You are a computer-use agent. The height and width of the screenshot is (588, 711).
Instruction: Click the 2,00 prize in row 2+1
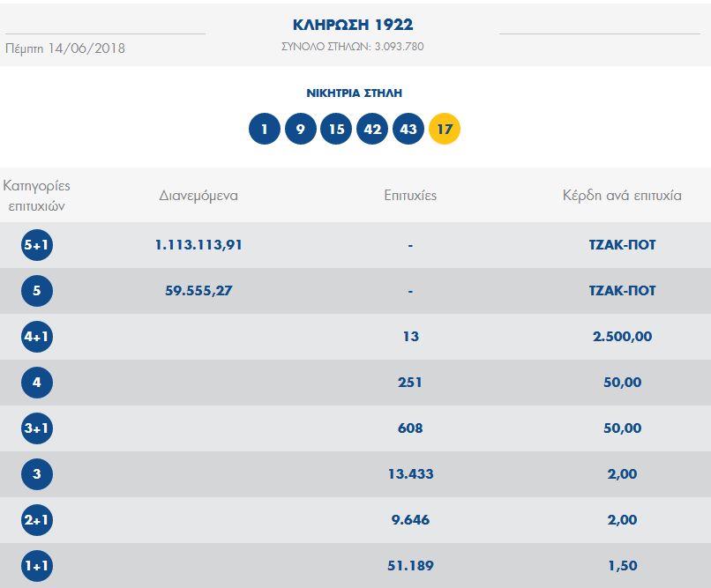622,519
